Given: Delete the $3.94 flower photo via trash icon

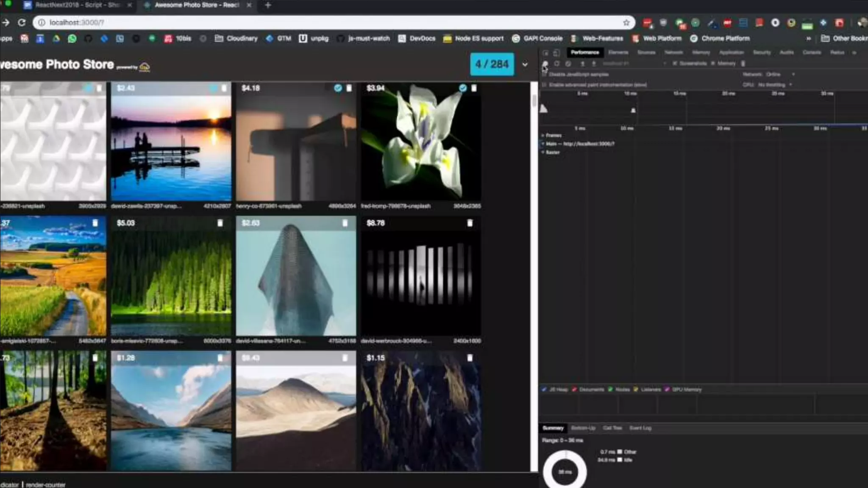Looking at the screenshot, I should click(474, 88).
